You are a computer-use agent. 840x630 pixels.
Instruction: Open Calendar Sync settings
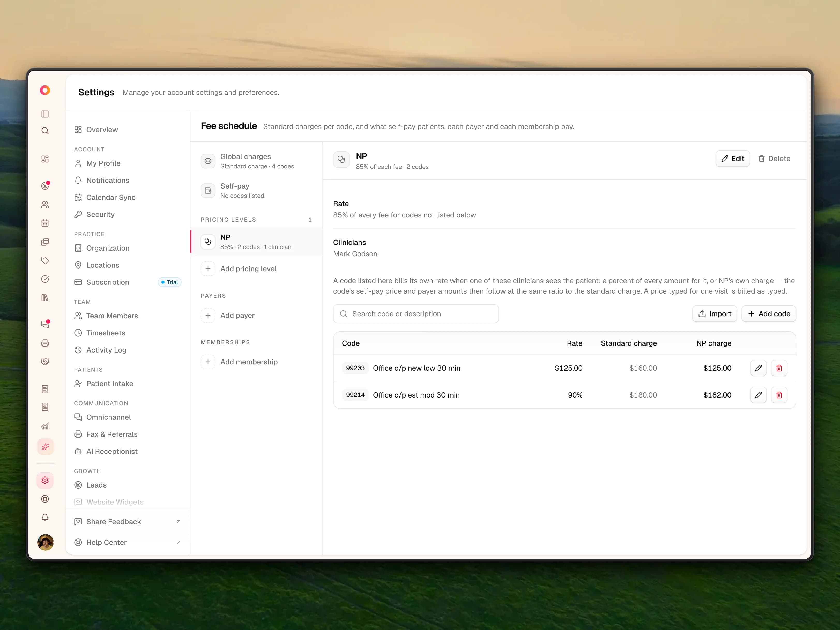[x=128, y=197]
